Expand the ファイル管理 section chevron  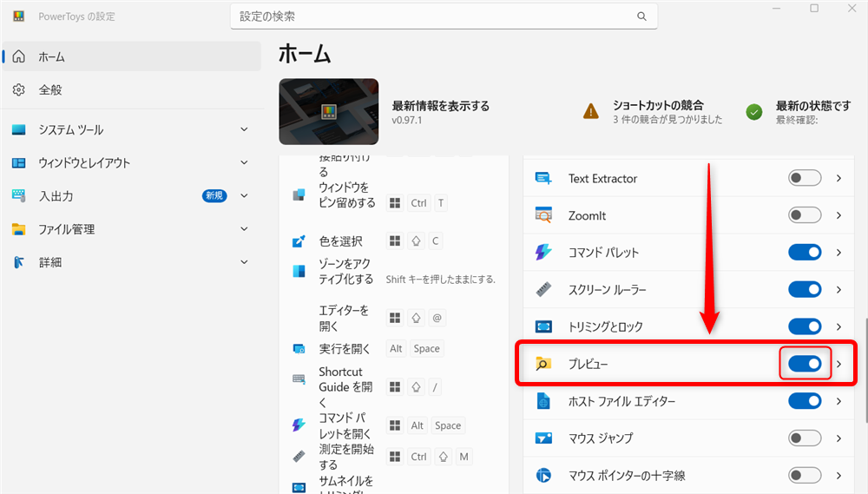[244, 228]
